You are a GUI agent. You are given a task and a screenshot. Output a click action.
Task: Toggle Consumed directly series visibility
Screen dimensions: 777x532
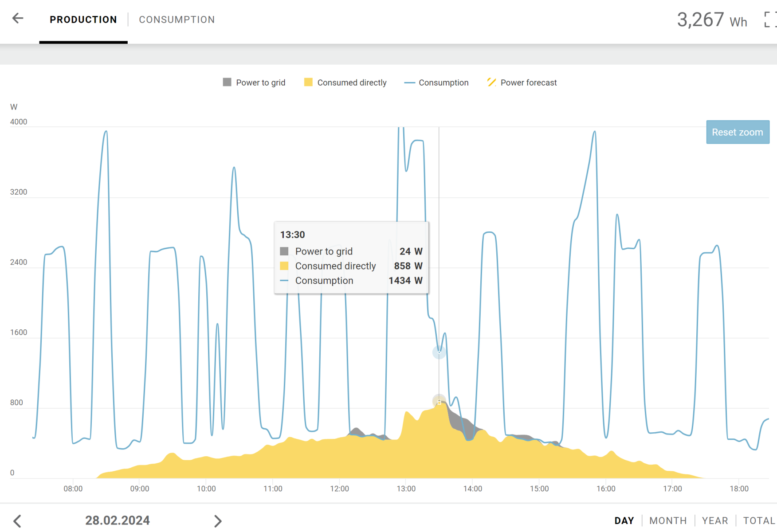pos(352,83)
